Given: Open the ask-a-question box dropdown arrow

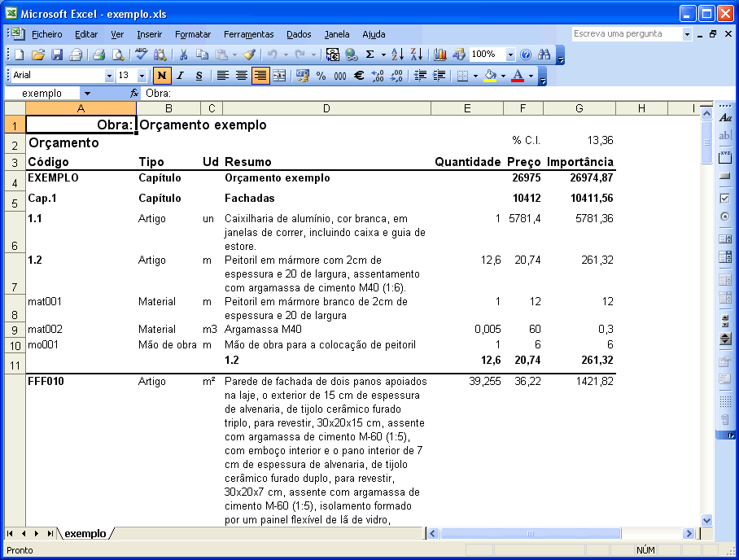Looking at the screenshot, I should [x=687, y=34].
